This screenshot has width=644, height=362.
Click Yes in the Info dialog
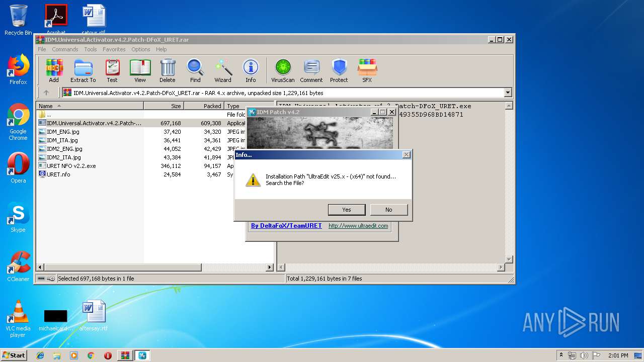pos(347,210)
